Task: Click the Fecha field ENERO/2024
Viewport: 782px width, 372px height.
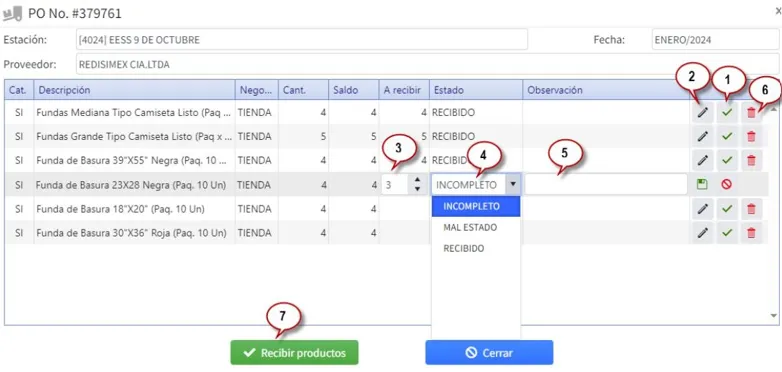Action: (x=716, y=39)
